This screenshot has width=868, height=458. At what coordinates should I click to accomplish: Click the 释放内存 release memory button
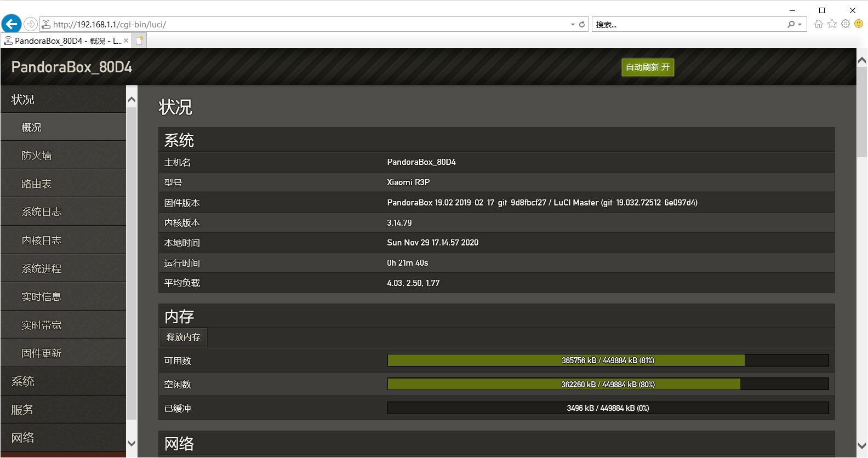183,337
